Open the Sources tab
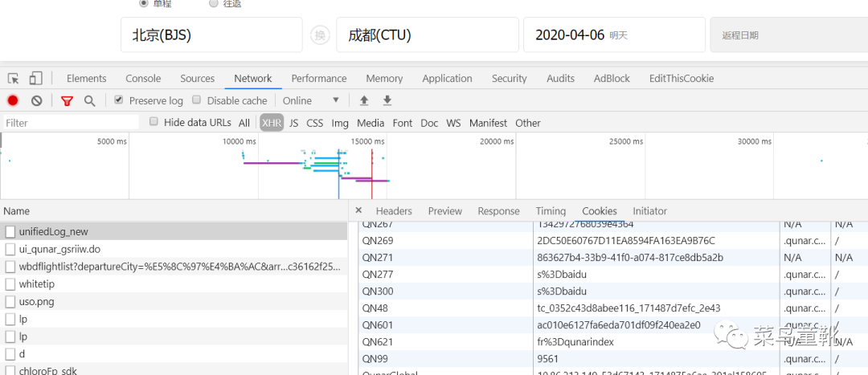Screen dimensions: 868x375 197,79
